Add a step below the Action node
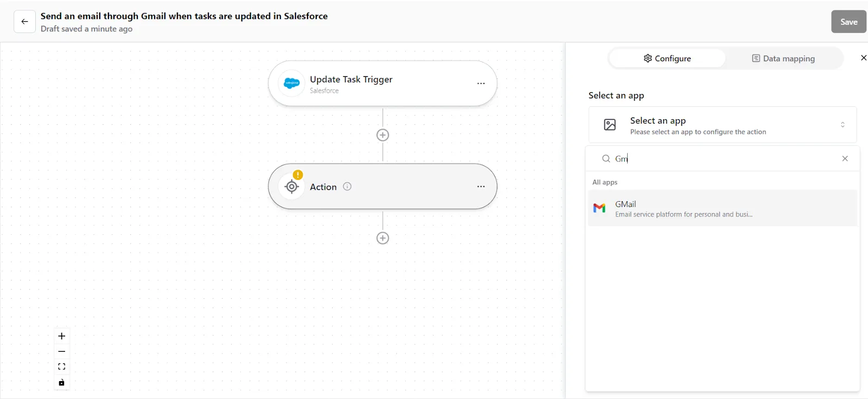Screen dimensions: 868x399 (x=382, y=238)
